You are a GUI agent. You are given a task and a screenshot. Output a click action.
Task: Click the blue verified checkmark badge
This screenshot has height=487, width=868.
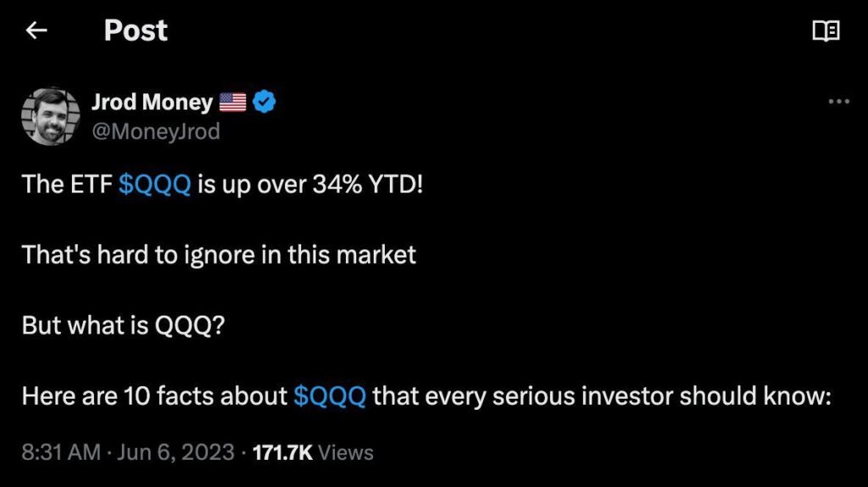point(265,103)
